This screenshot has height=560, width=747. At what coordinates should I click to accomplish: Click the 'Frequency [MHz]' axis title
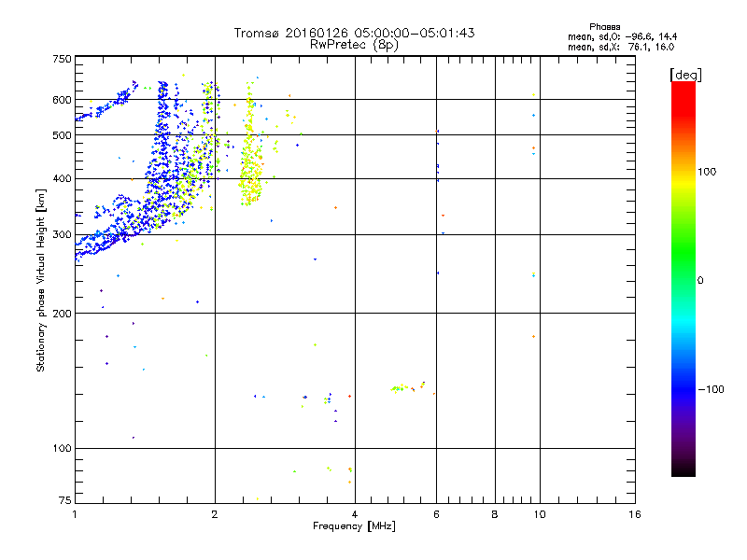click(354, 526)
